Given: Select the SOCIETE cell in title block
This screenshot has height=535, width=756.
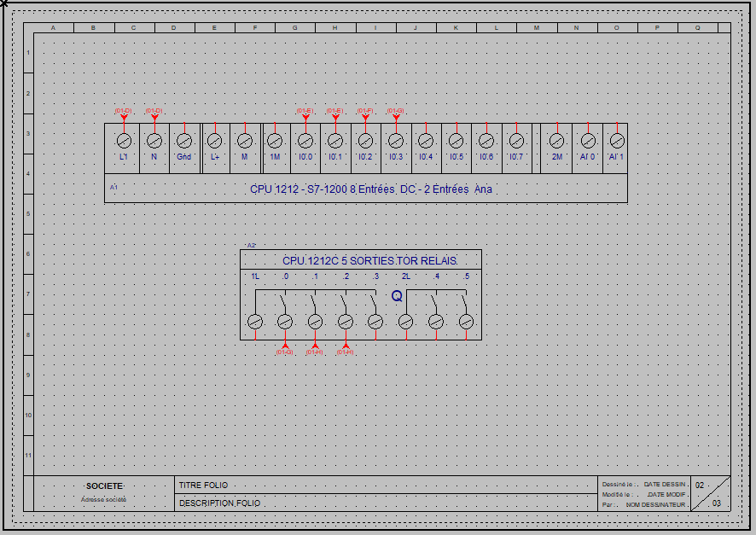Looking at the screenshot, I should click(104, 486).
